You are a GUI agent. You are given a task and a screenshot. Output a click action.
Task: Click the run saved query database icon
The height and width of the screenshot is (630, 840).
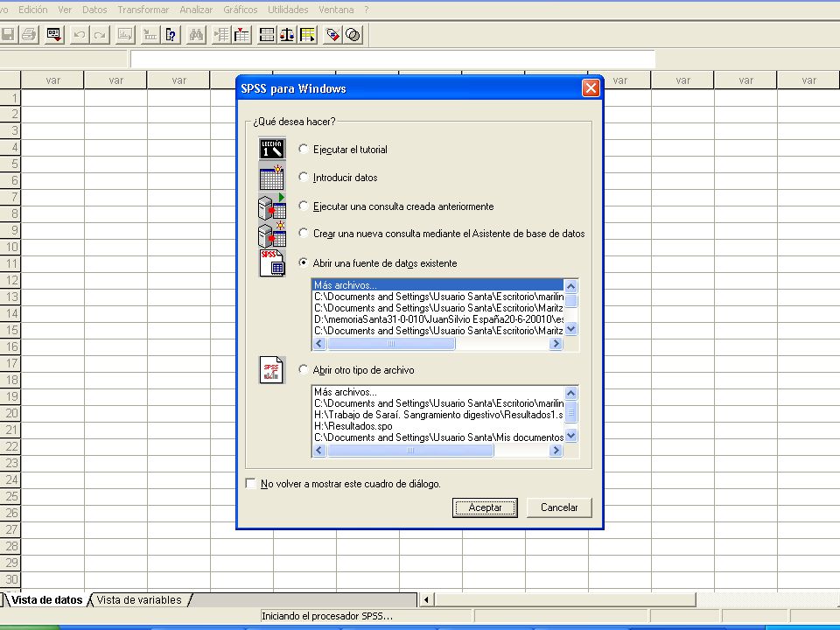pos(272,206)
